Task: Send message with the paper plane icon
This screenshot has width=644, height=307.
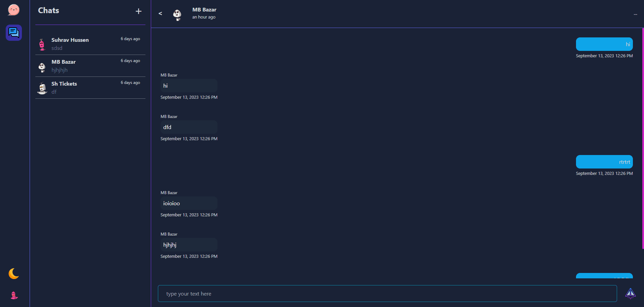Action: point(630,294)
